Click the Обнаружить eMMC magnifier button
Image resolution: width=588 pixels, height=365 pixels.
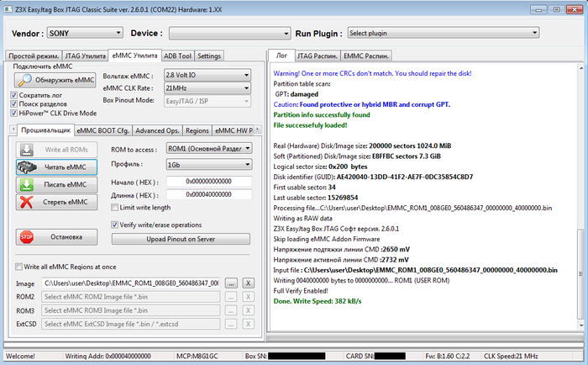[x=55, y=80]
